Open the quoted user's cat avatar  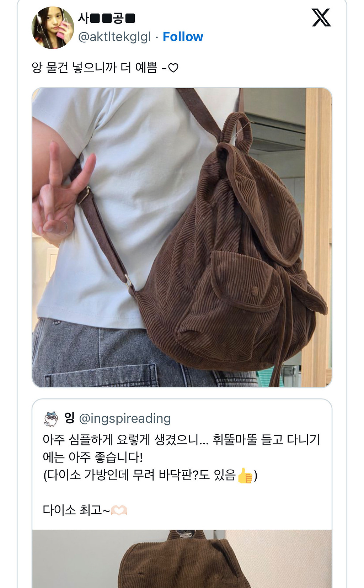51,419
